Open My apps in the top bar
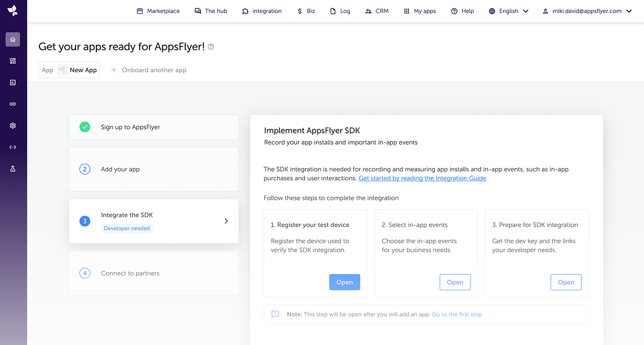 click(419, 11)
